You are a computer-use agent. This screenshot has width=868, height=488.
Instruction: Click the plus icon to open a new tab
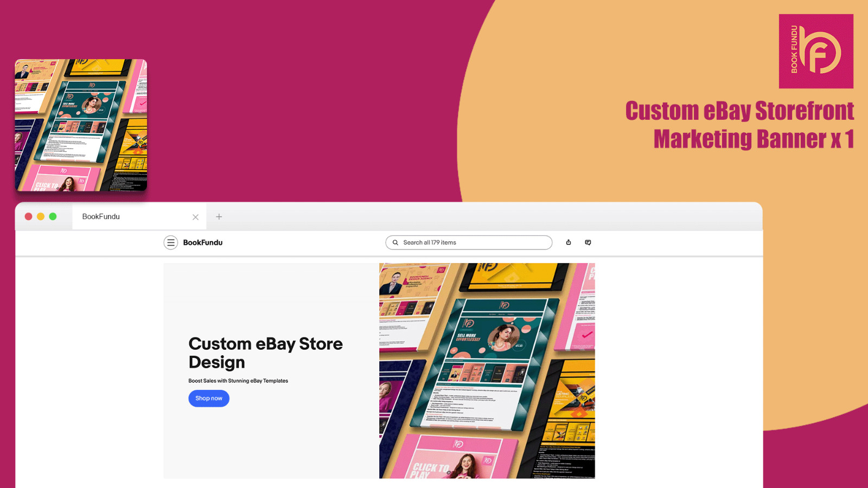point(219,216)
